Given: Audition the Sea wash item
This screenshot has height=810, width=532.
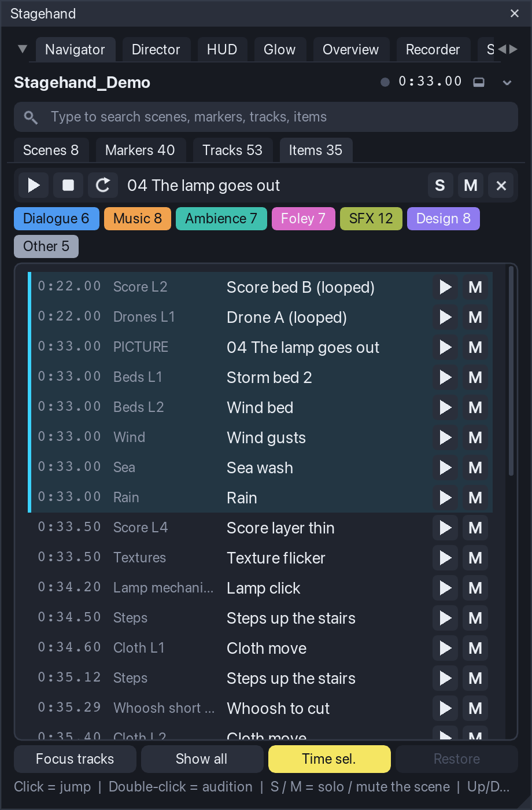Looking at the screenshot, I should (445, 467).
